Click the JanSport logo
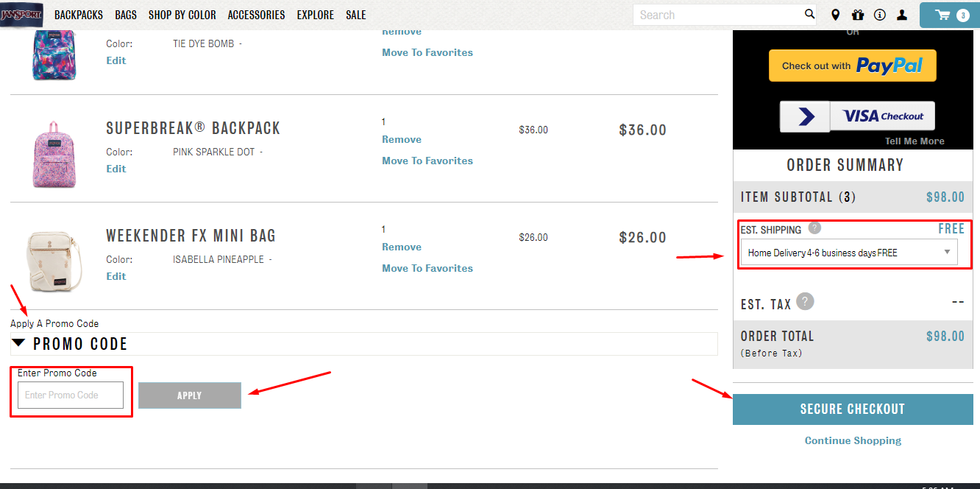The width and height of the screenshot is (980, 489). 22,15
